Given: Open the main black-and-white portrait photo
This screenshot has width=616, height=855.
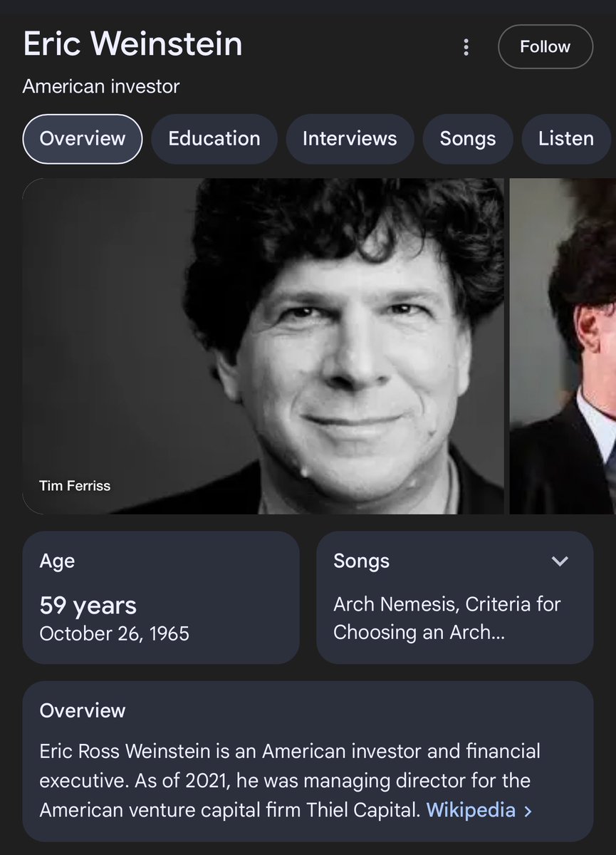Looking at the screenshot, I should tap(263, 346).
